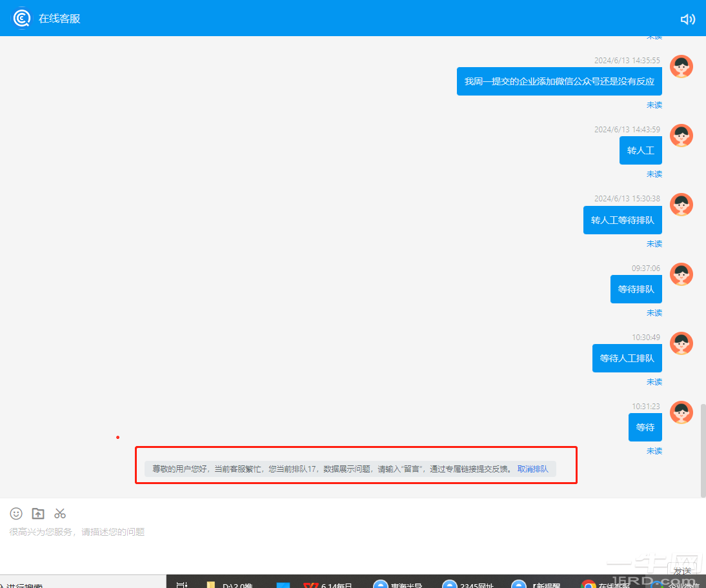Click the file upload folder icon
This screenshot has height=588, width=706.
click(x=38, y=513)
